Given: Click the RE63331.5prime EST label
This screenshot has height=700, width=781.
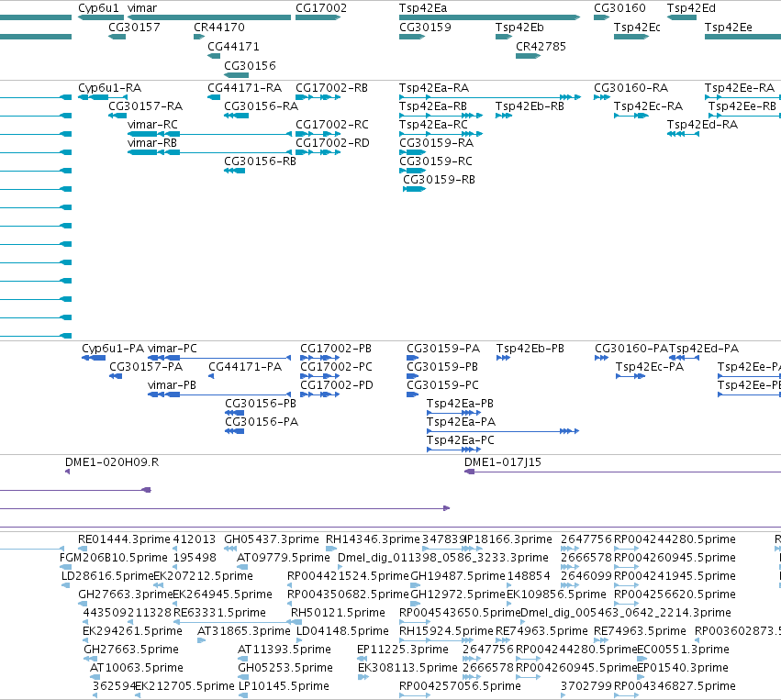Looking at the screenshot, I should [219, 612].
